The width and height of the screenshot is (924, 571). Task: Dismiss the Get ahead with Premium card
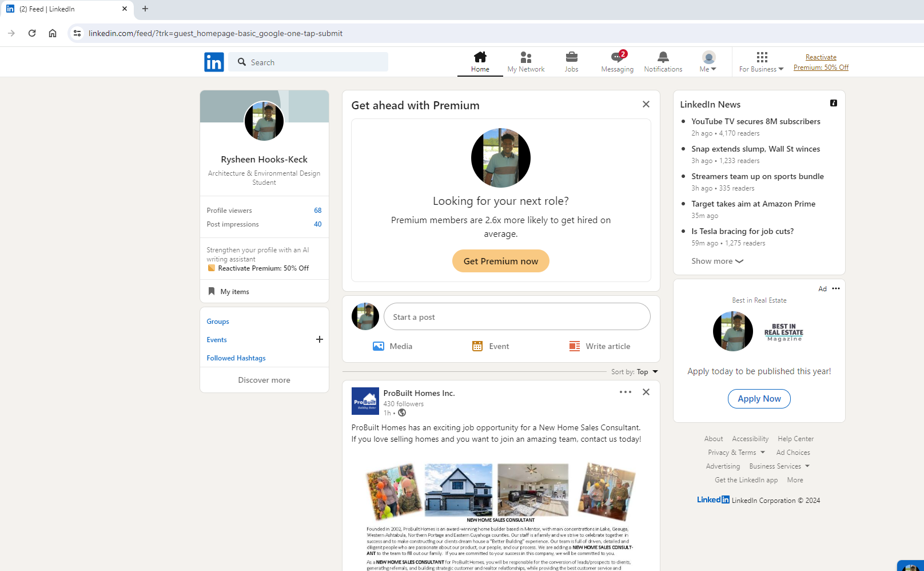[646, 104]
